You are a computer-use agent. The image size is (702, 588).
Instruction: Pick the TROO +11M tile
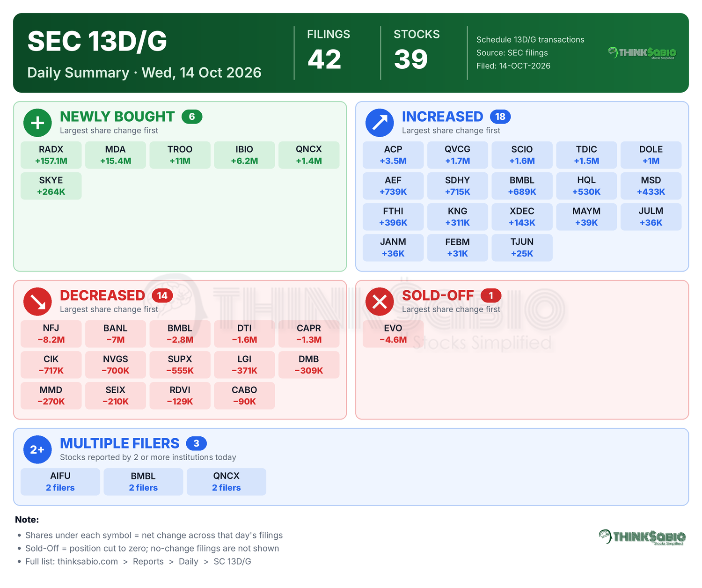[180, 155]
